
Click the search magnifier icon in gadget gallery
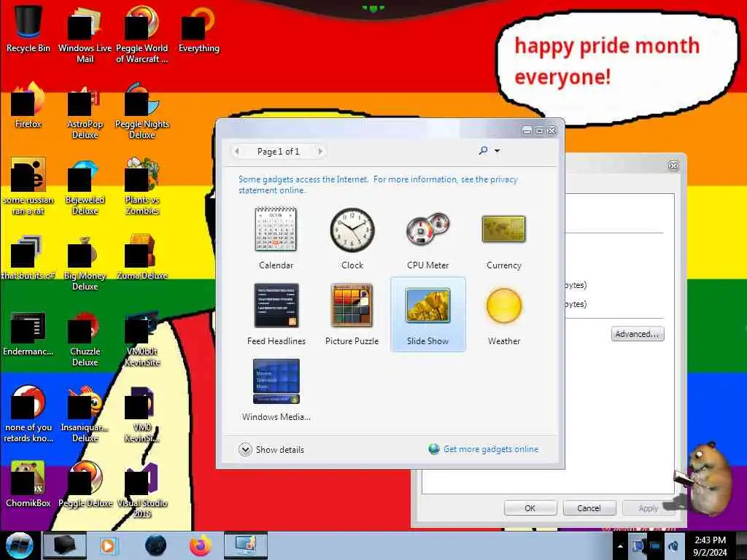(483, 151)
